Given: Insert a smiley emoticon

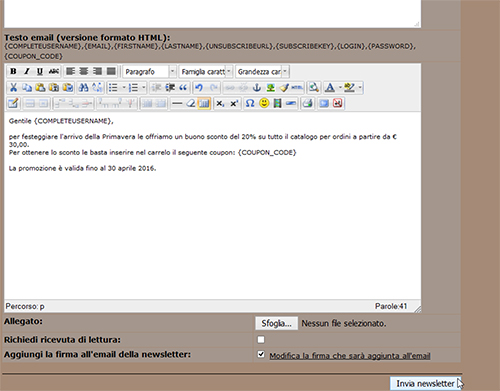Looking at the screenshot, I should tap(264, 103).
